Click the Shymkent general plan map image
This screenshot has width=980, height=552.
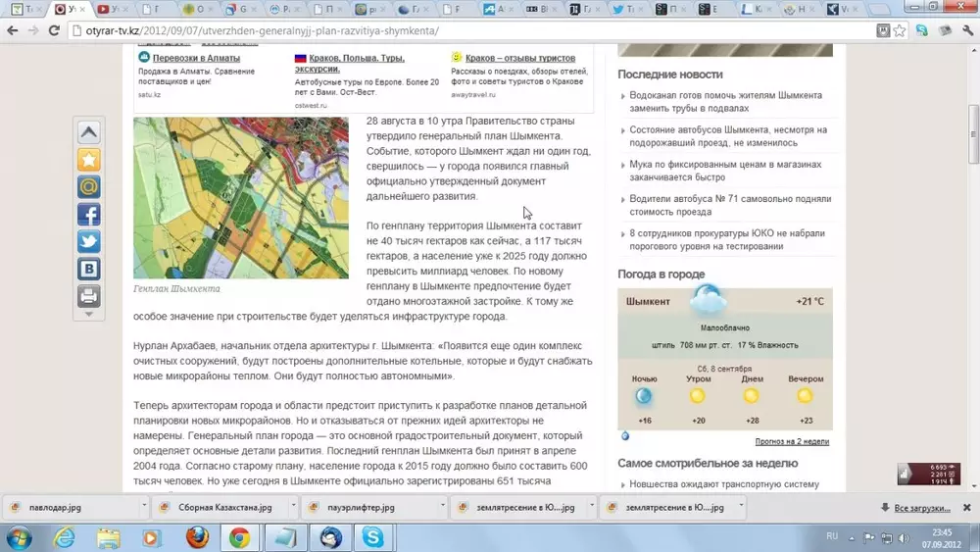241,198
